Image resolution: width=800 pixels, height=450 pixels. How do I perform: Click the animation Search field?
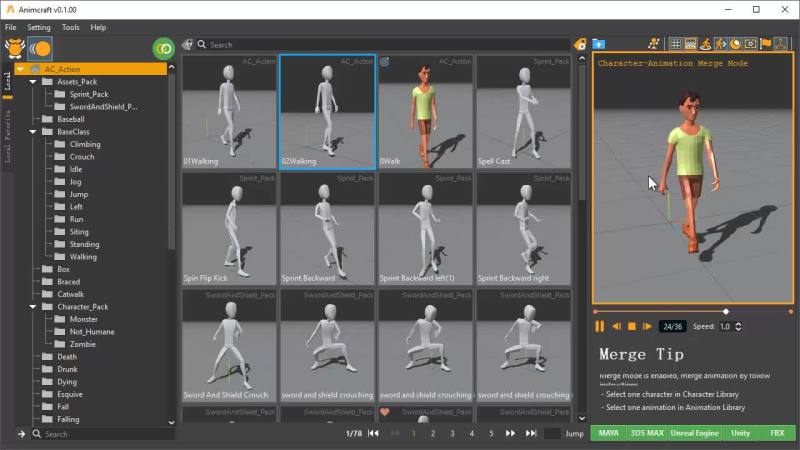(383, 45)
